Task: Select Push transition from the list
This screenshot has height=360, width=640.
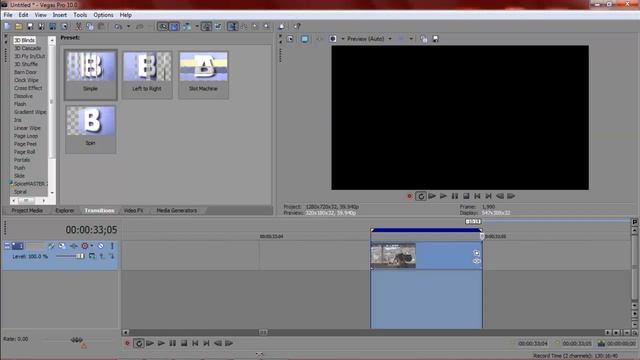Action: click(19, 168)
